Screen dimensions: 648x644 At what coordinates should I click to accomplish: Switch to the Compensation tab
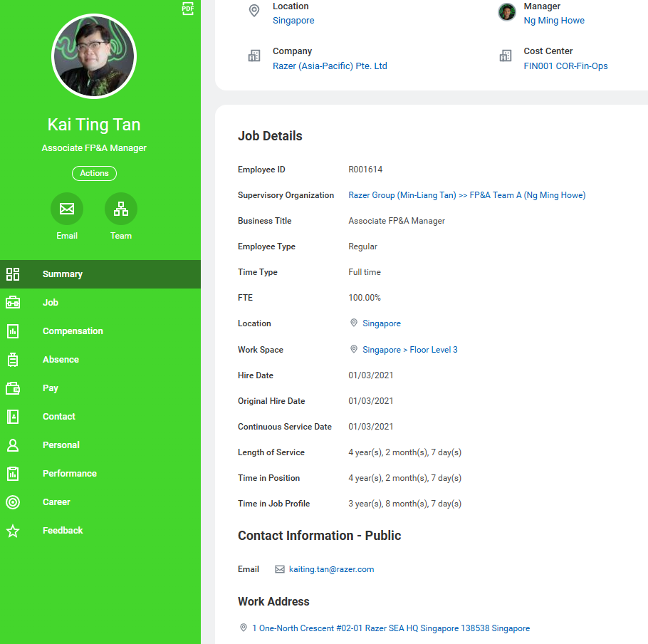[100, 331]
